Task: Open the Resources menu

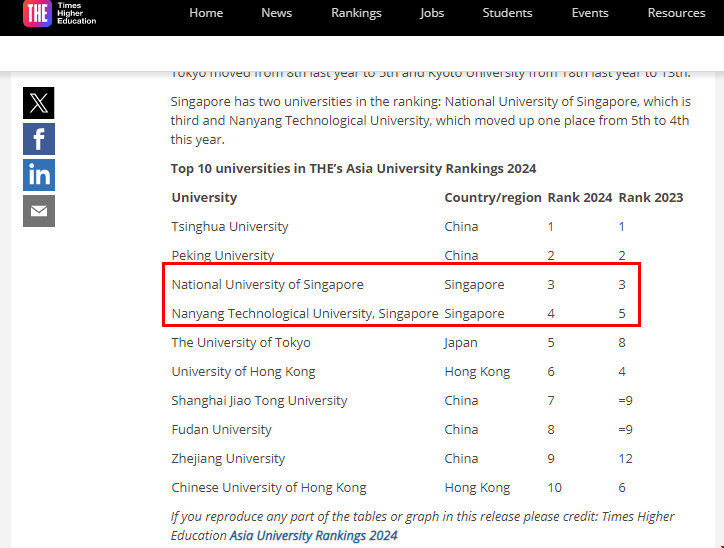Action: coord(676,13)
